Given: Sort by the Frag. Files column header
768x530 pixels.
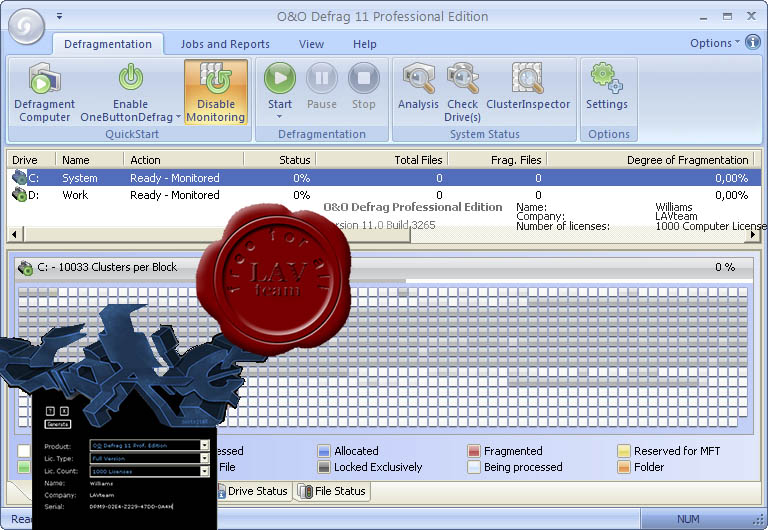Looking at the screenshot, I should (497, 160).
